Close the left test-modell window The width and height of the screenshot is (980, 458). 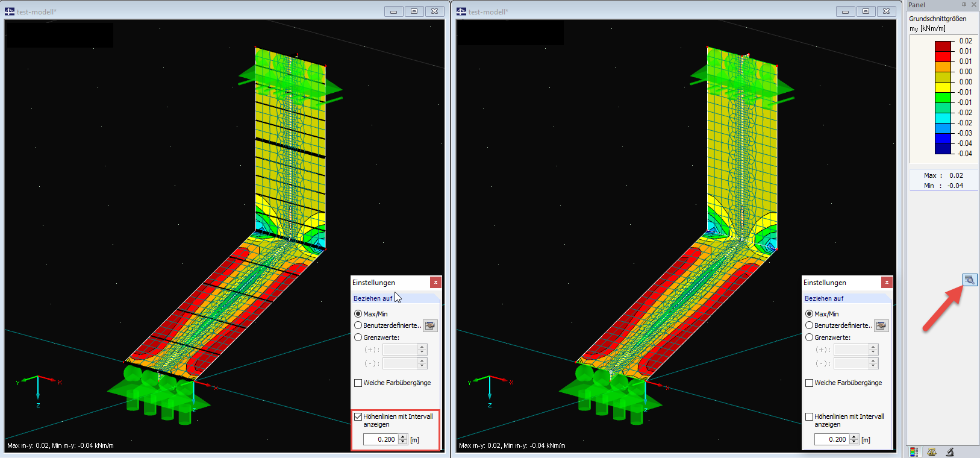coord(434,11)
